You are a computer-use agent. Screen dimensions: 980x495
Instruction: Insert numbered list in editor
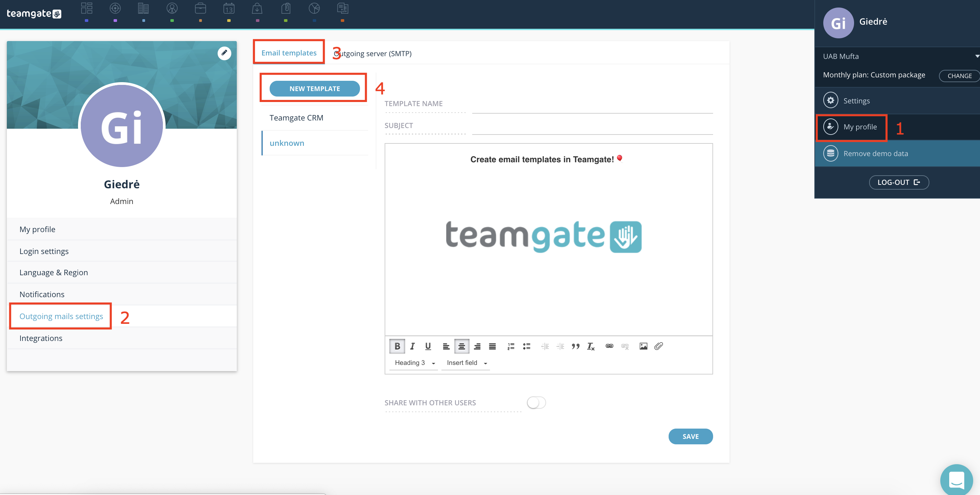(x=511, y=346)
